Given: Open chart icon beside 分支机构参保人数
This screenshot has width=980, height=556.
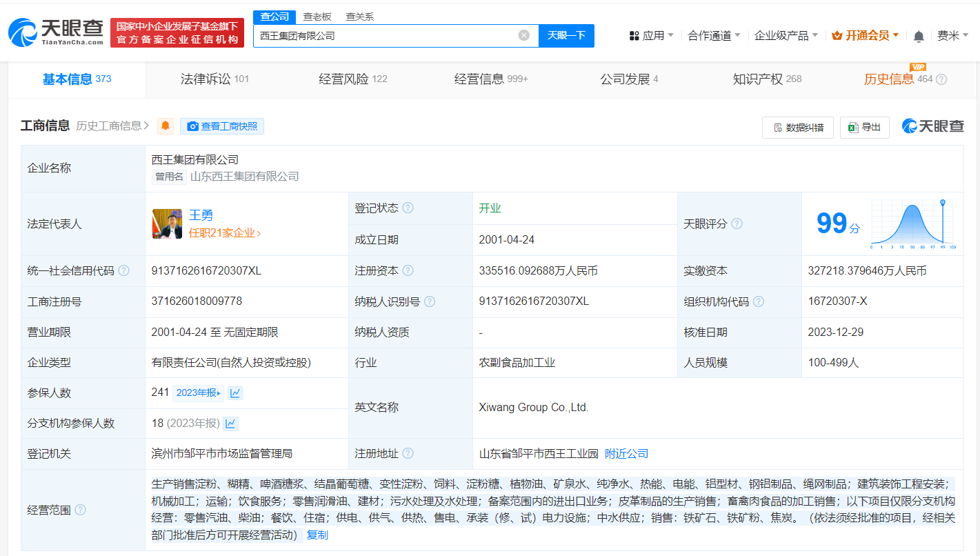Looking at the screenshot, I should 231,422.
